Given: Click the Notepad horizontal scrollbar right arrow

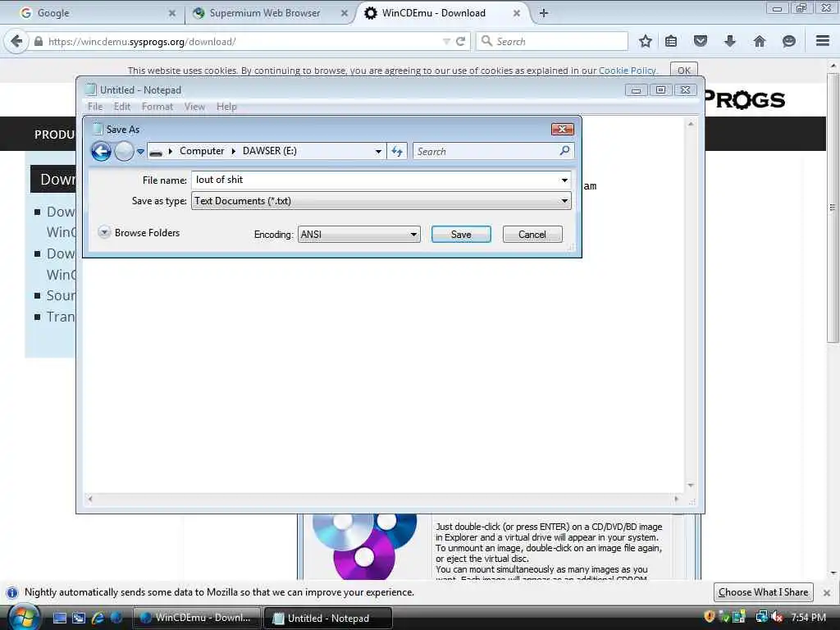Looking at the screenshot, I should click(x=676, y=499).
